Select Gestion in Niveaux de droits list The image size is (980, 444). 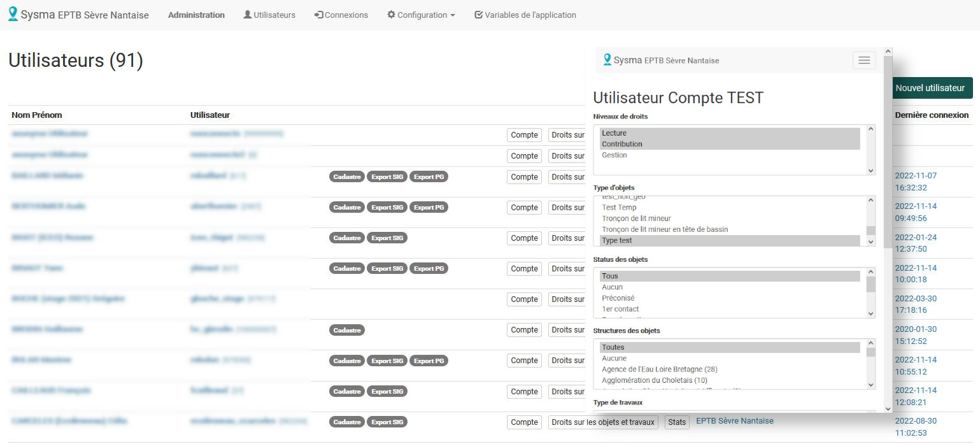(x=614, y=155)
